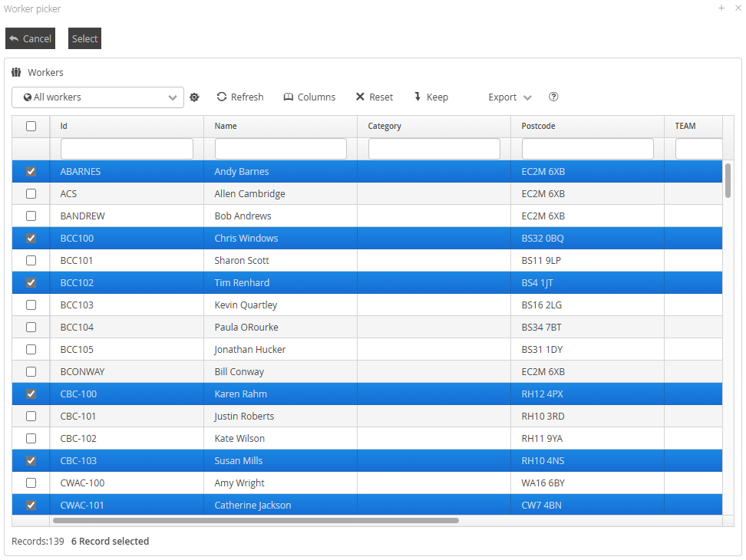Click the Workers panel people icon
The image size is (746, 560).
[16, 72]
